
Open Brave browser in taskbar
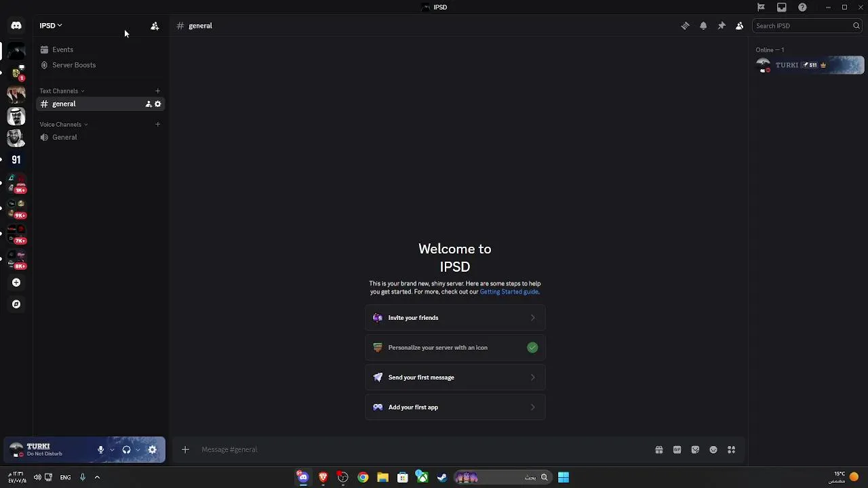pos(323,478)
